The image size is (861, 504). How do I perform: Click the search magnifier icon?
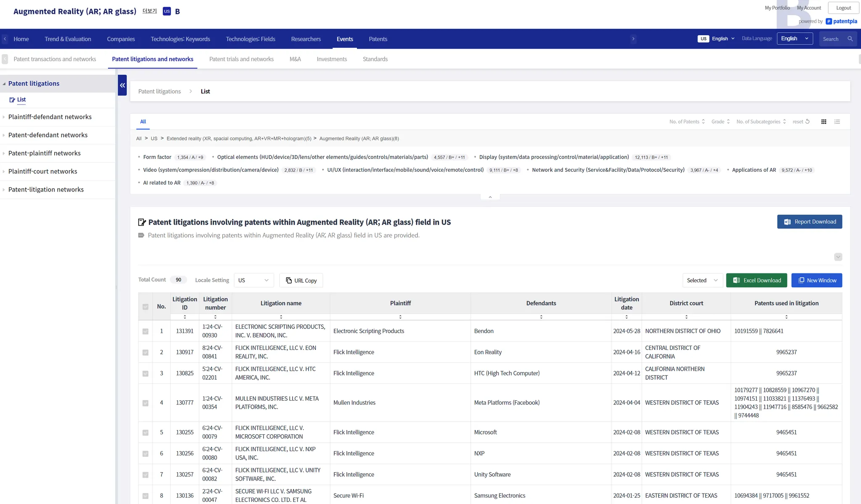tap(850, 39)
